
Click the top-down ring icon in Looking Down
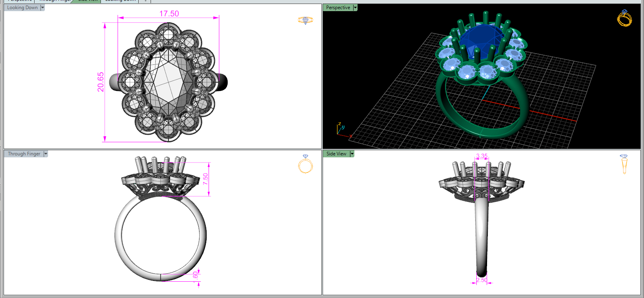pyautogui.click(x=306, y=20)
